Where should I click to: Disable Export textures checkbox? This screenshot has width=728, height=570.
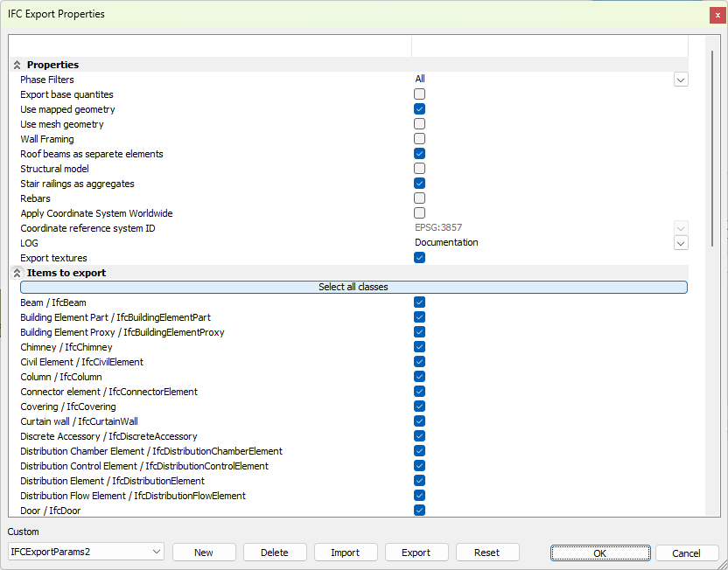pos(420,258)
